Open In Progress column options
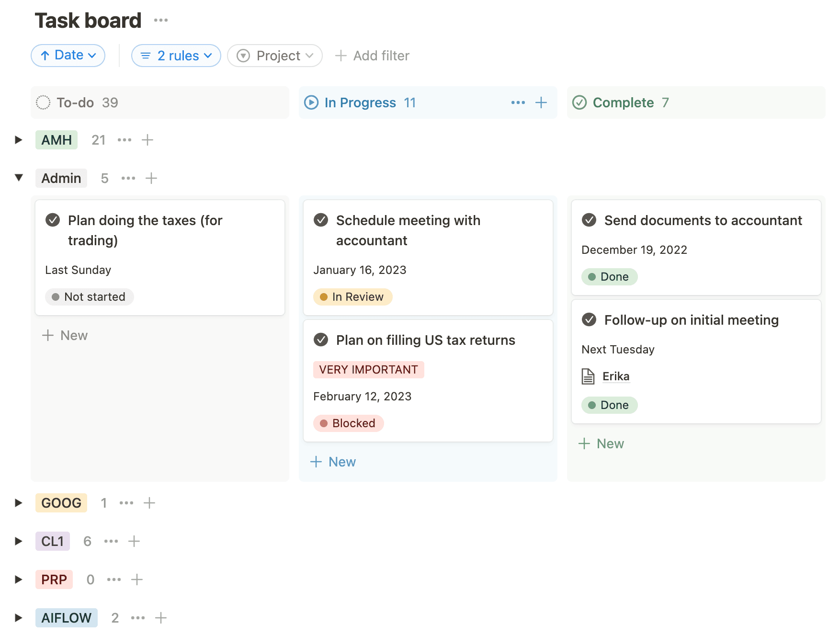This screenshot has width=840, height=636. 518,102
